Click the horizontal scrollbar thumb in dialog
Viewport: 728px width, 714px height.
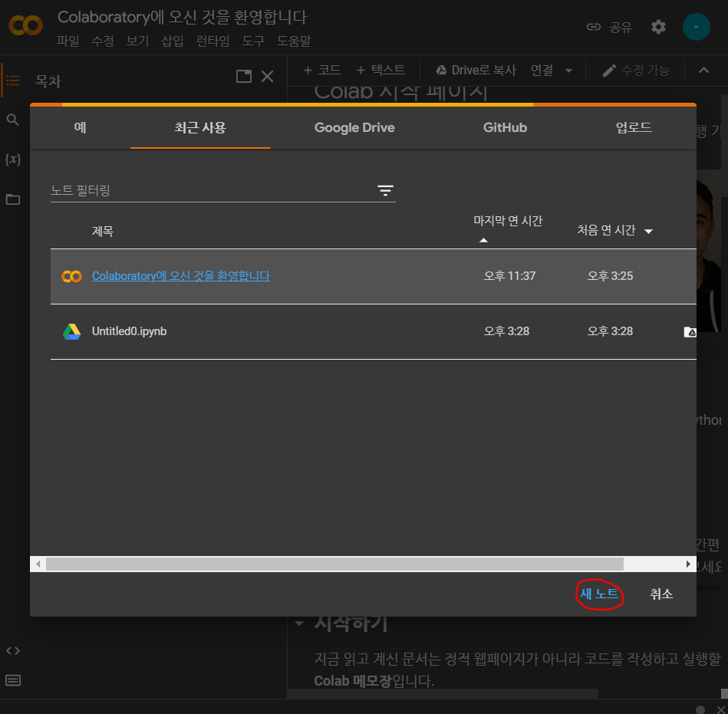(x=334, y=564)
